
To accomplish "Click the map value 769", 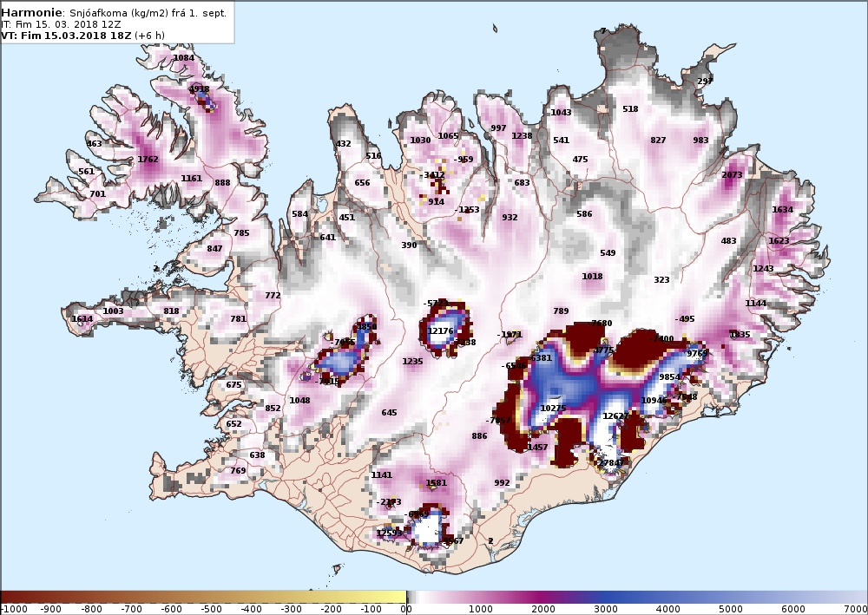I will coord(238,470).
